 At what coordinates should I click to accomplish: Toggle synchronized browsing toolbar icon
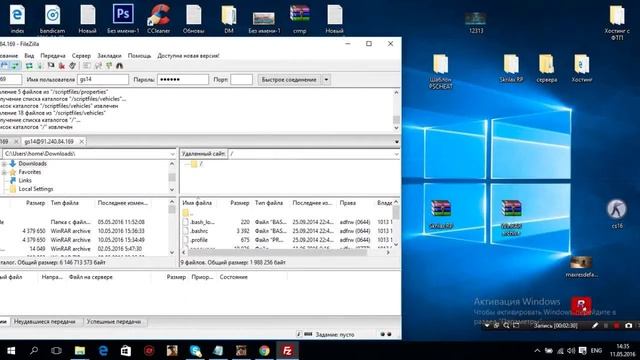click(109, 66)
